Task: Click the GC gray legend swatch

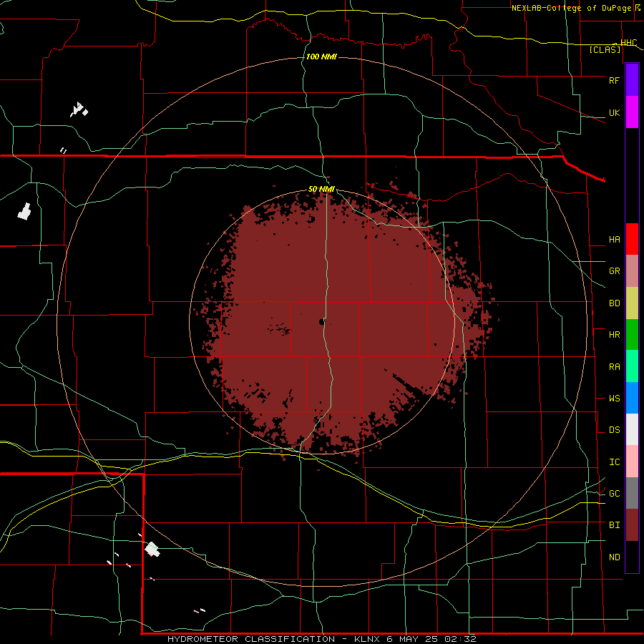Action: tap(632, 493)
